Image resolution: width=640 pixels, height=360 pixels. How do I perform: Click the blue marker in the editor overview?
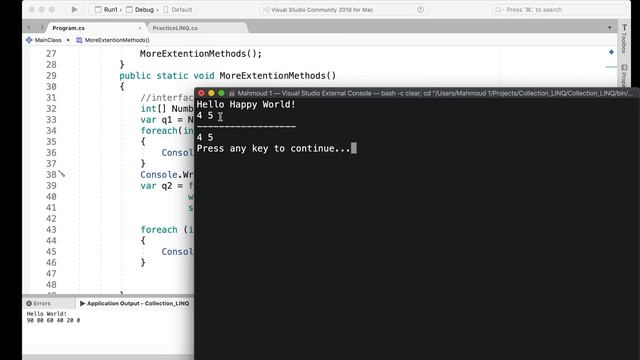[x=611, y=52]
